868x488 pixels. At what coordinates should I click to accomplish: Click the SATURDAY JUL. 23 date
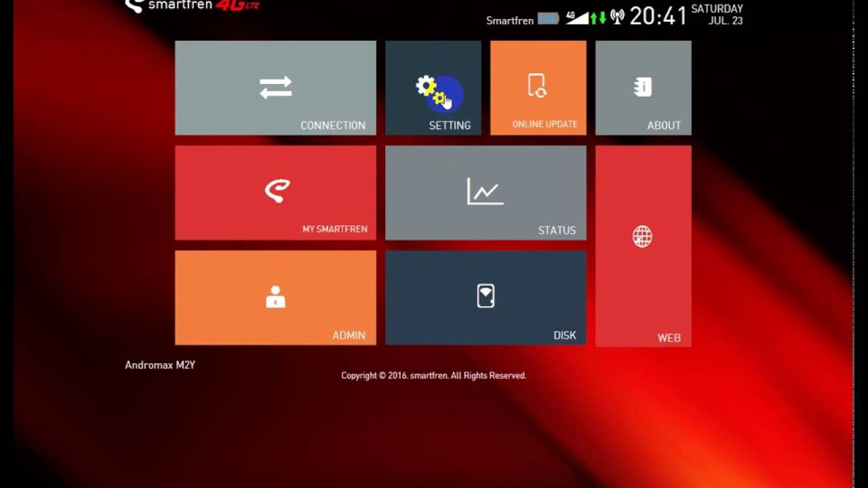[x=717, y=15]
